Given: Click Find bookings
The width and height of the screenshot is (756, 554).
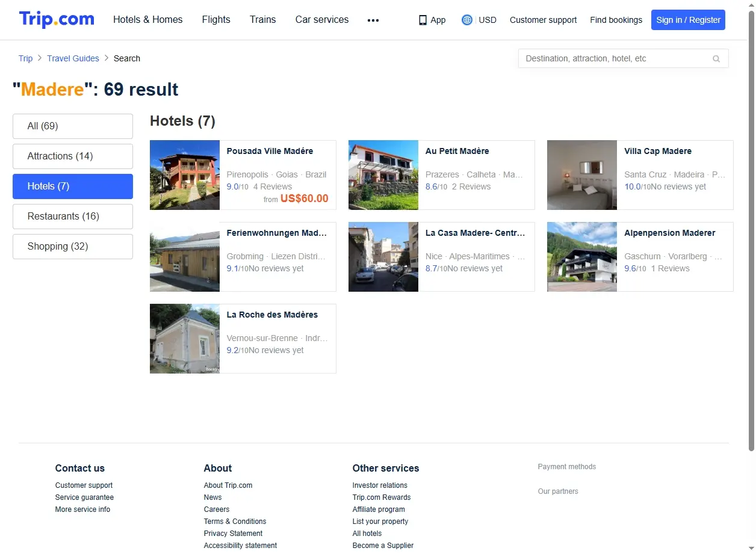Looking at the screenshot, I should coord(616,20).
